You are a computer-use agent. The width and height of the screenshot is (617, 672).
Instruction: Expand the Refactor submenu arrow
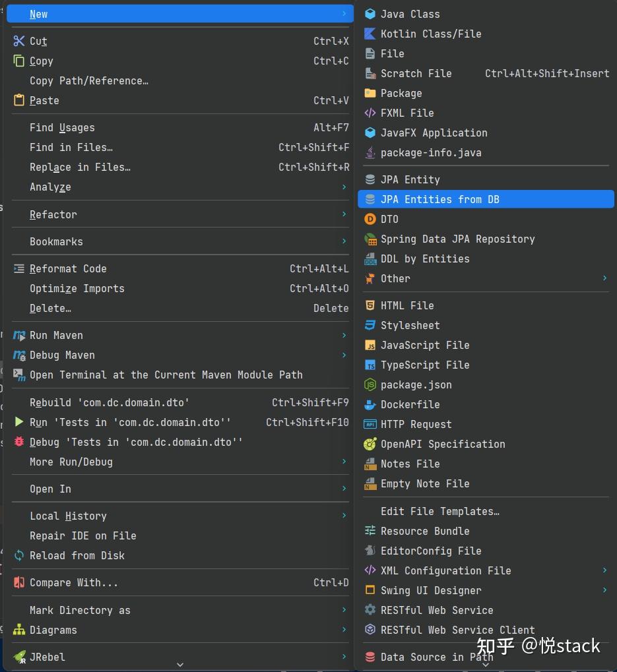[x=344, y=214]
